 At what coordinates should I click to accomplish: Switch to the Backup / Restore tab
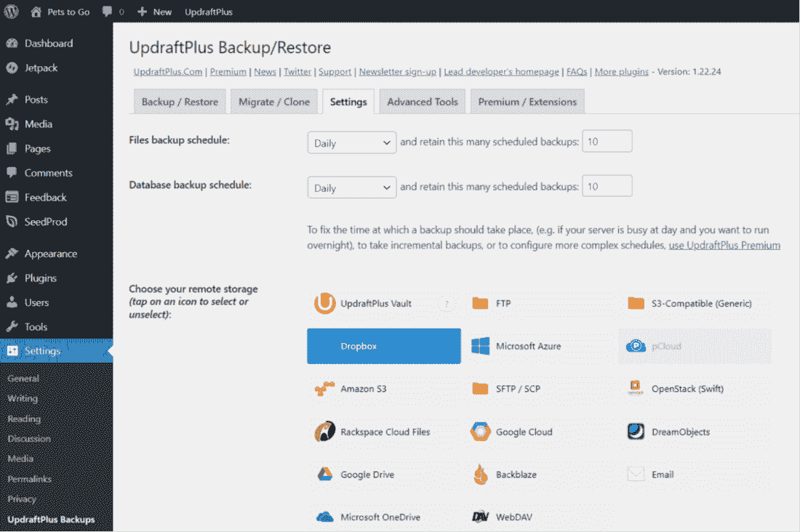click(180, 102)
